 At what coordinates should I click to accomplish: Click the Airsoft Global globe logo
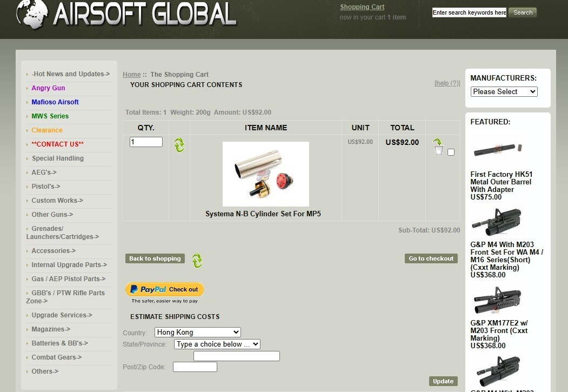point(32,14)
